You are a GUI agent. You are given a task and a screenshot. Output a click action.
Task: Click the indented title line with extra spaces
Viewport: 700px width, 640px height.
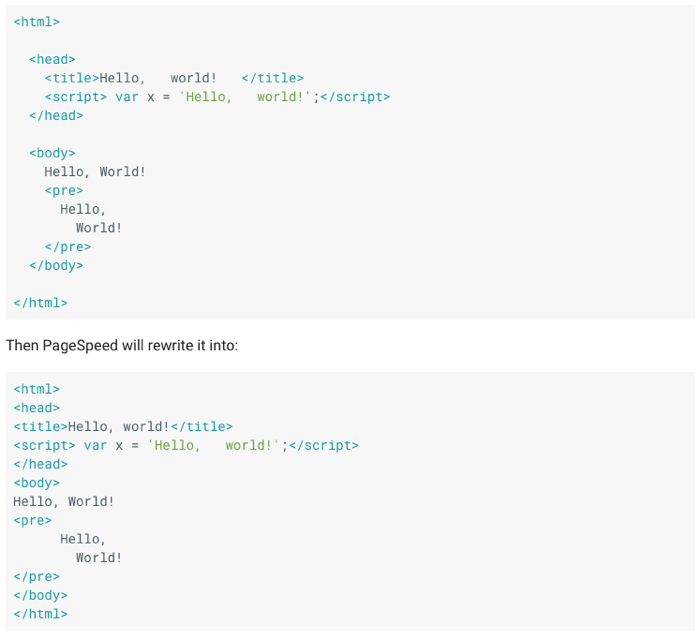[173, 78]
